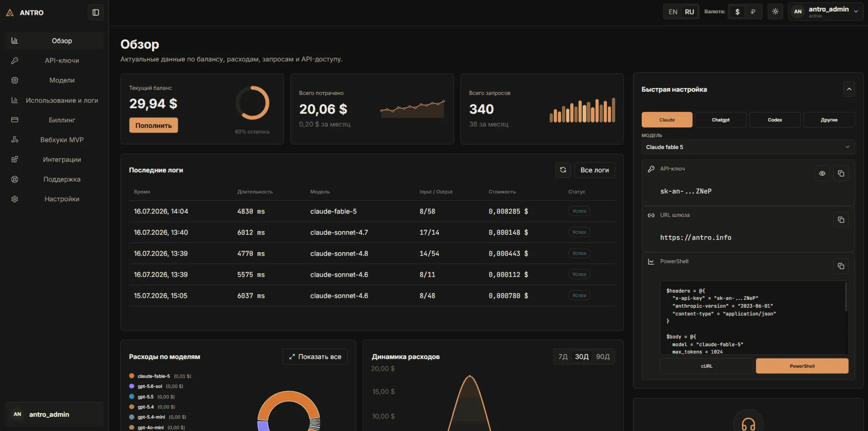
Task: Click the Вебхуки MVP icon
Action: (15, 139)
